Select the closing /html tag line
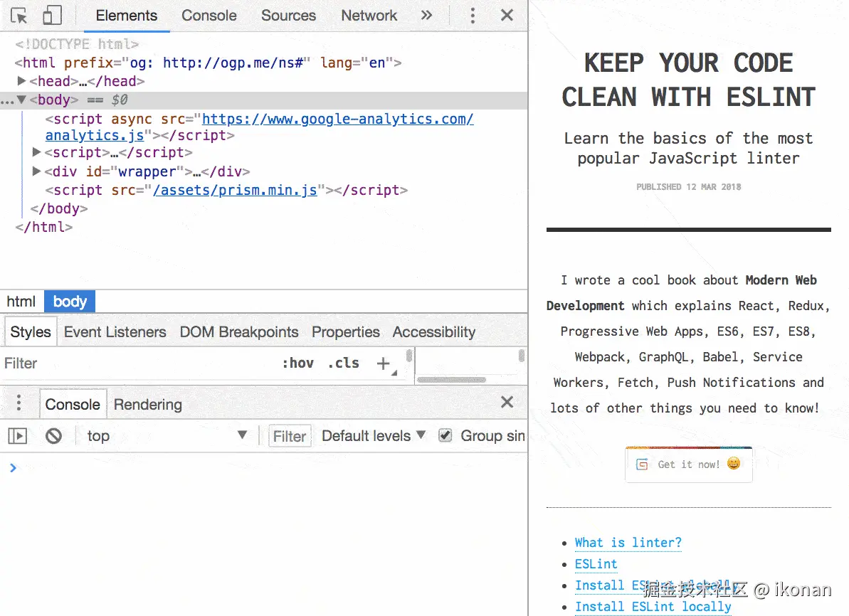Viewport: 849px width, 616px height. coord(44,227)
